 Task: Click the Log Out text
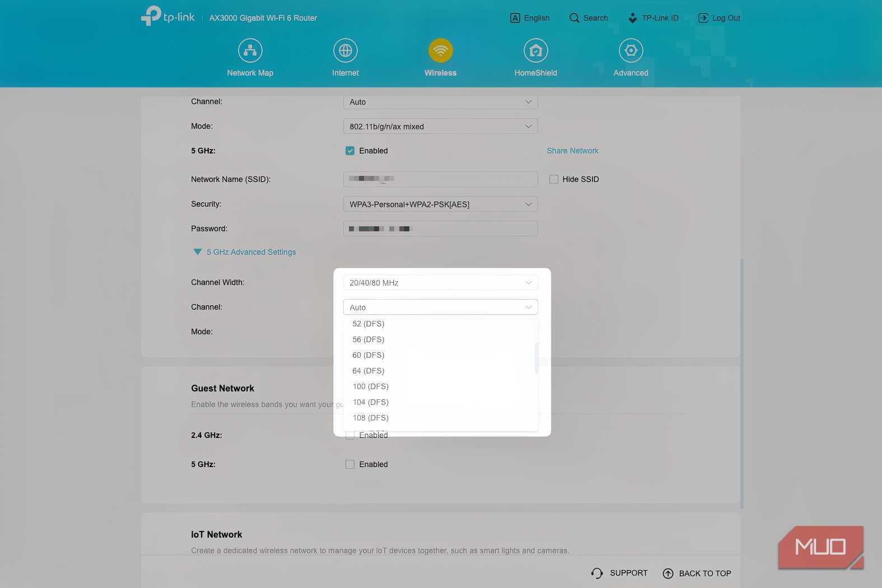point(726,18)
